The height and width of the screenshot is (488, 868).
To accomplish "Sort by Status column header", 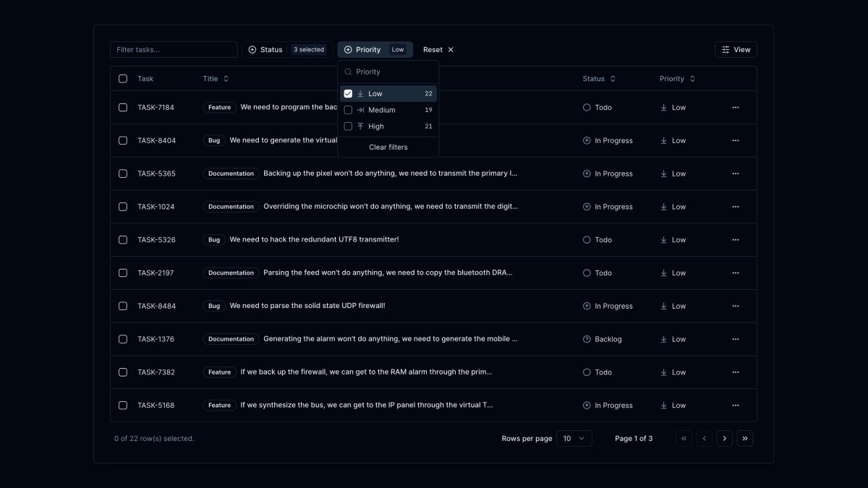I will [599, 79].
